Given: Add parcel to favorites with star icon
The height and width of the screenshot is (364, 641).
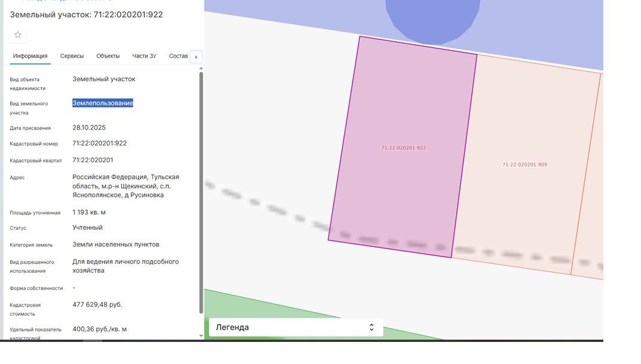Looking at the screenshot, I should pyautogui.click(x=17, y=35).
